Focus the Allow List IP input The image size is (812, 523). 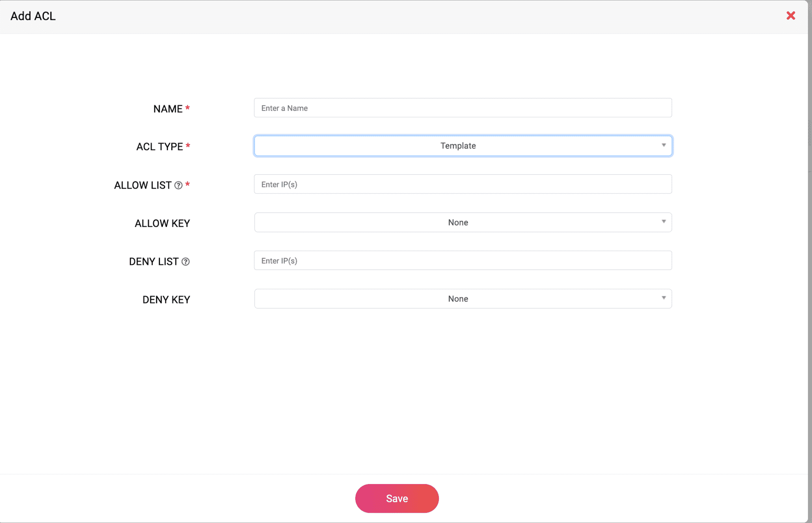462,184
